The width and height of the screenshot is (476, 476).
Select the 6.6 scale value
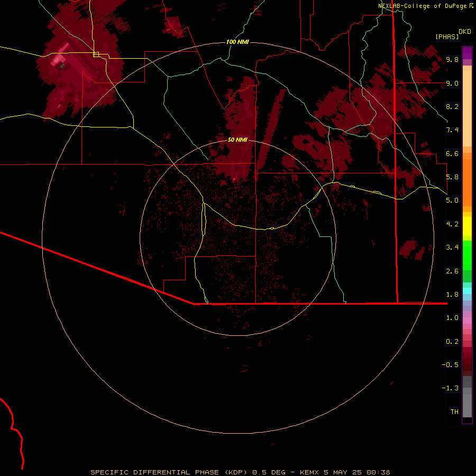pos(452,153)
